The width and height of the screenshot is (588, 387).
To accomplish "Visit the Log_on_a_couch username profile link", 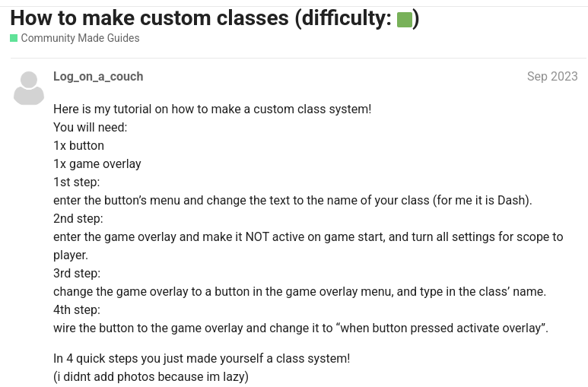I will coord(98,76).
